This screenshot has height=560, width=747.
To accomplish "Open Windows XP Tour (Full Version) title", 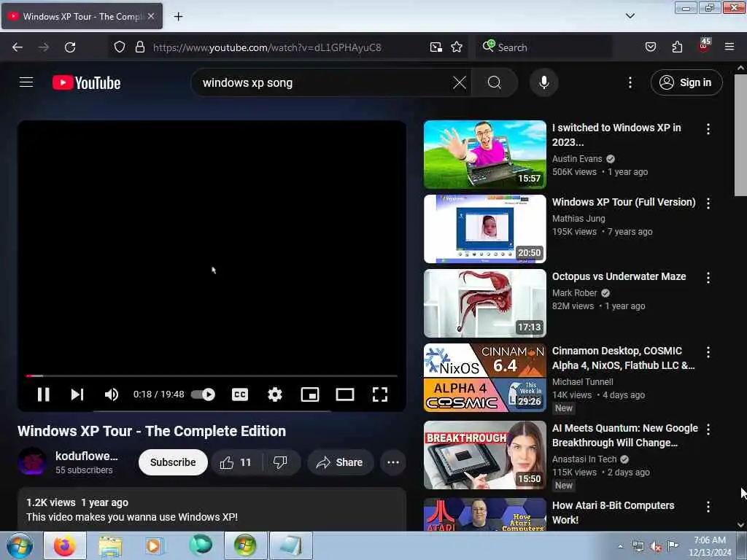I will [x=624, y=202].
